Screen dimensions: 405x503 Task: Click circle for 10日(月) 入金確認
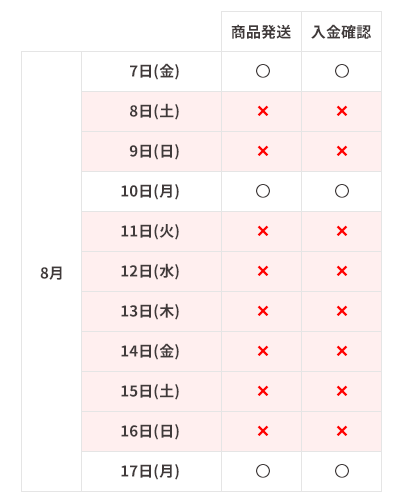[342, 191]
